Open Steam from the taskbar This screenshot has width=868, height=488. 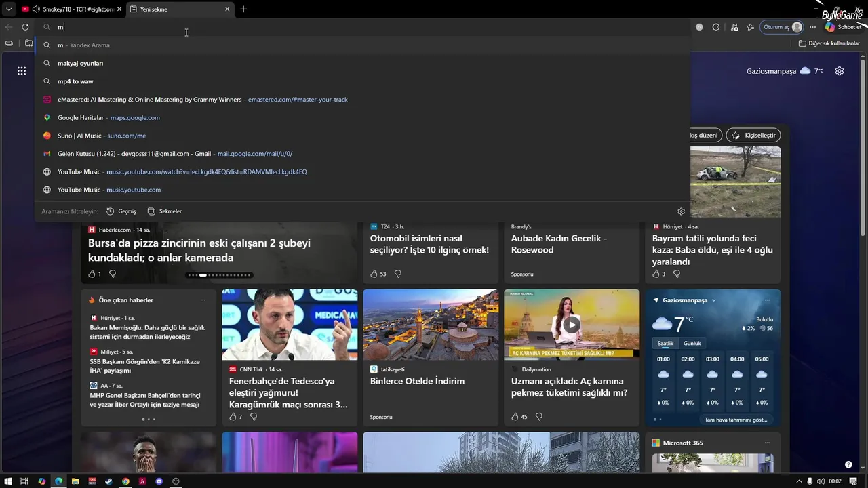109,481
